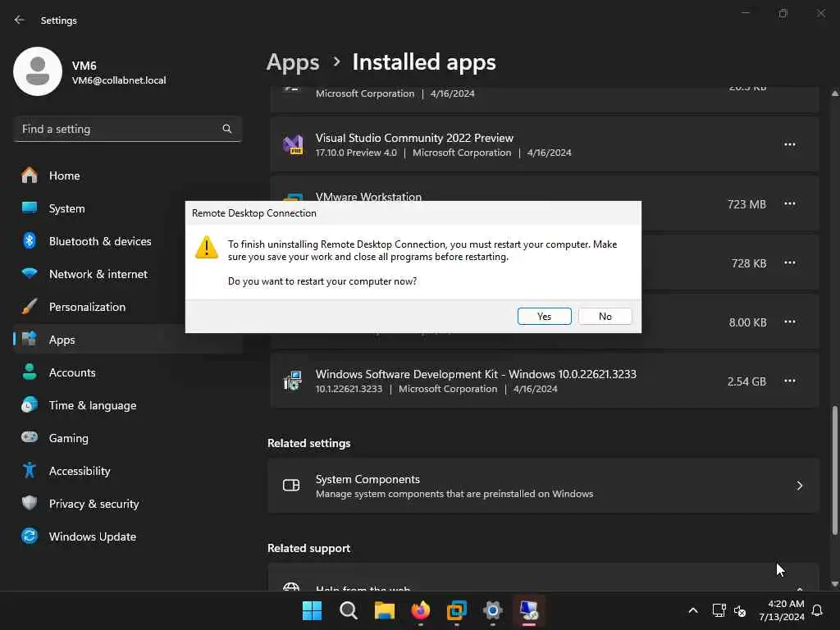Screen dimensions: 840x630
Task: Open Home in the sidebar
Action: pos(127,176)
